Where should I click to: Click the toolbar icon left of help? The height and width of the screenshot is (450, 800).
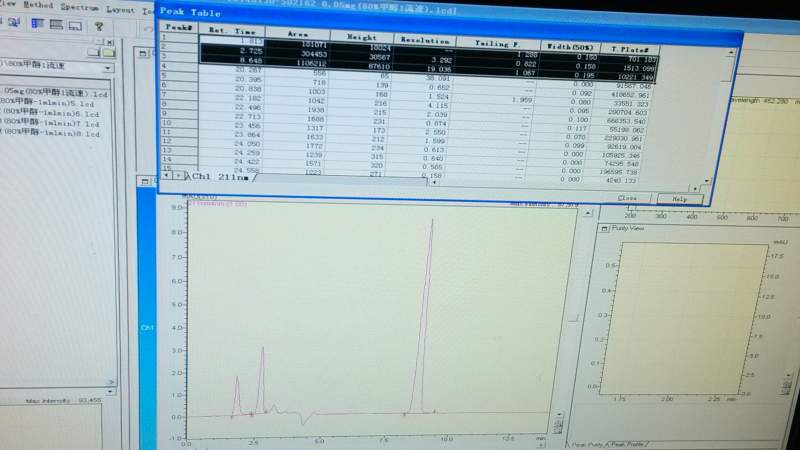[75, 25]
